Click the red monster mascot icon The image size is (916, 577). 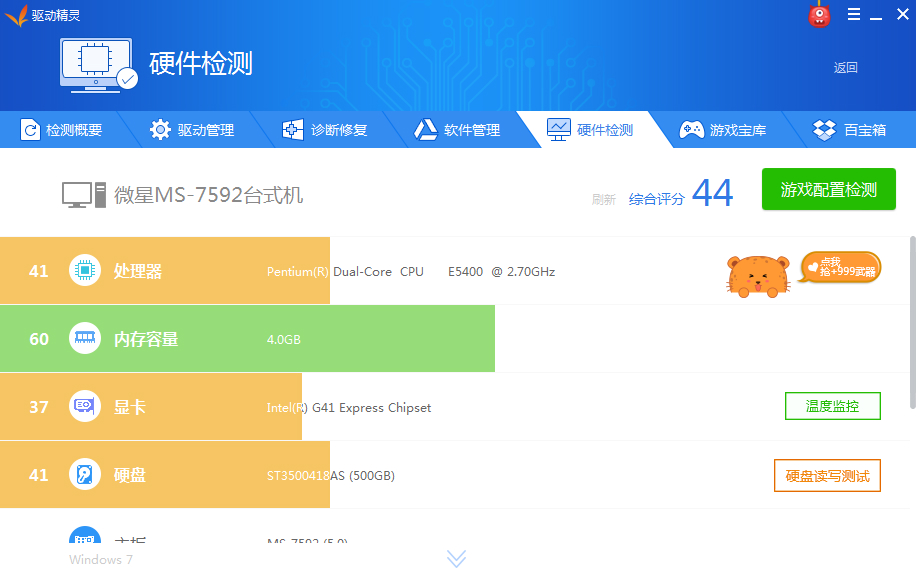click(x=819, y=15)
